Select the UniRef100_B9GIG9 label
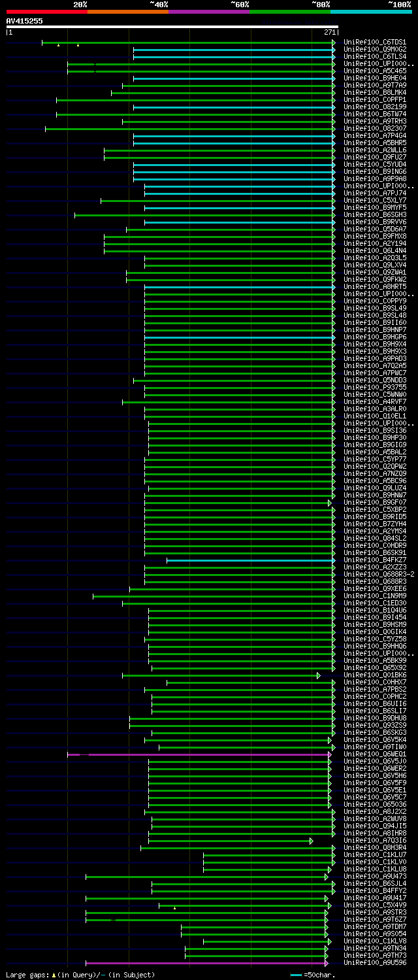This screenshot has height=980, width=418. click(x=374, y=445)
